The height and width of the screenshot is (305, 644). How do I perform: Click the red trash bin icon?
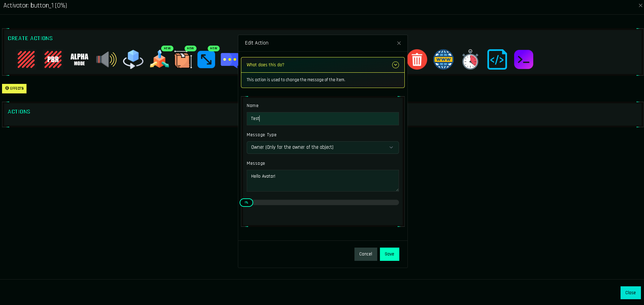[417, 60]
